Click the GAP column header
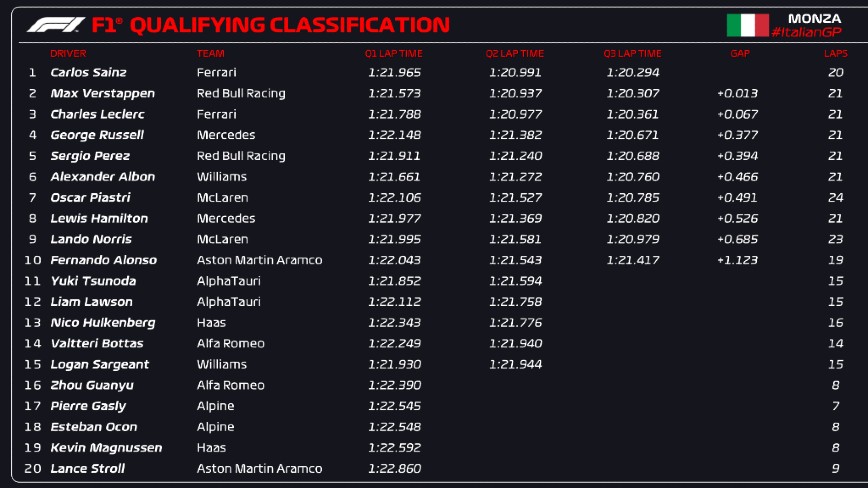 point(739,53)
